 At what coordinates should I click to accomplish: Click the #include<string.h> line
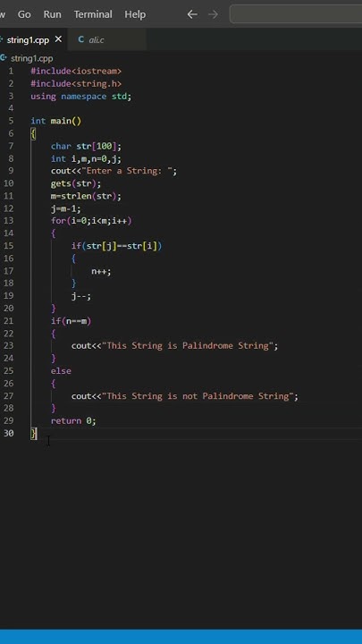pyautogui.click(x=76, y=84)
